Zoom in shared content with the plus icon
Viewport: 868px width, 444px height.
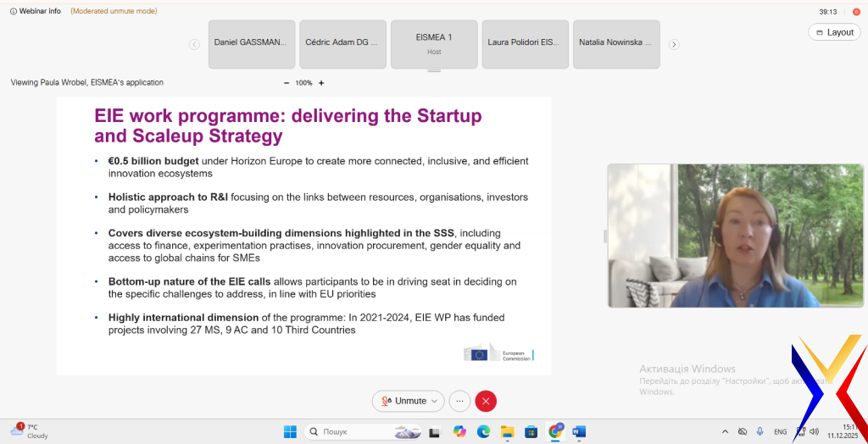(321, 83)
